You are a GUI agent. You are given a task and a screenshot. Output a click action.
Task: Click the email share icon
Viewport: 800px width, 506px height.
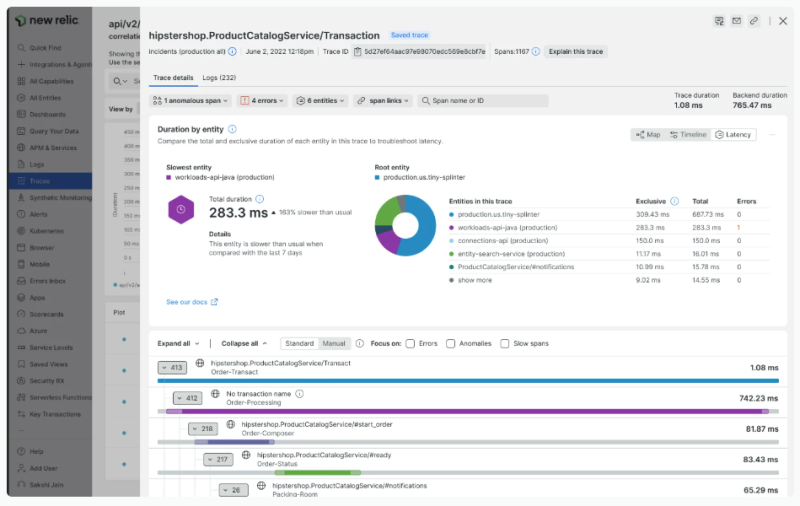(736, 21)
